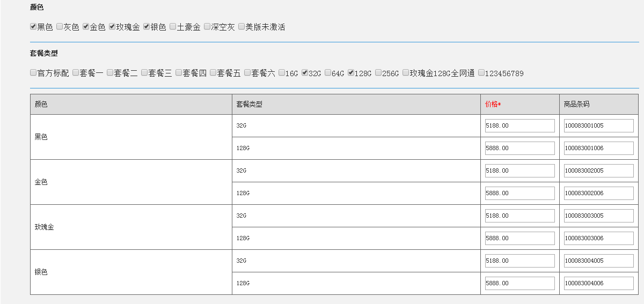Uncheck the 玫瑰金 color option
Screen dimensions: 644x304
tap(112, 26)
